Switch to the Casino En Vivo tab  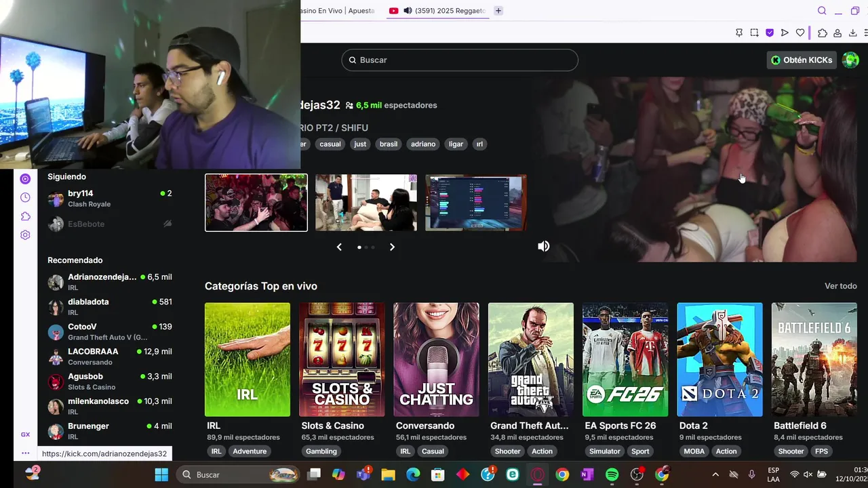click(339, 11)
